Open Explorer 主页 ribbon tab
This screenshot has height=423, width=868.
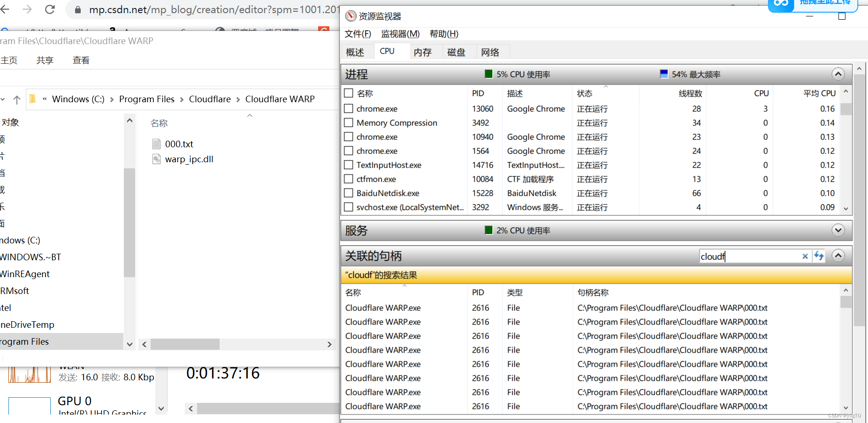pyautogui.click(x=9, y=60)
